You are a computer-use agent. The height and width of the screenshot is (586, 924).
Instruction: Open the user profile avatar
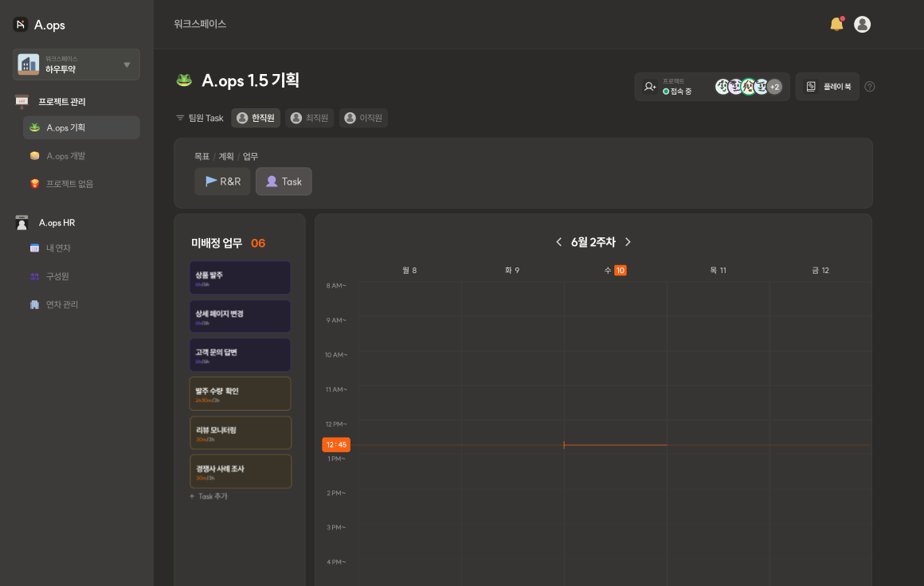tap(862, 24)
